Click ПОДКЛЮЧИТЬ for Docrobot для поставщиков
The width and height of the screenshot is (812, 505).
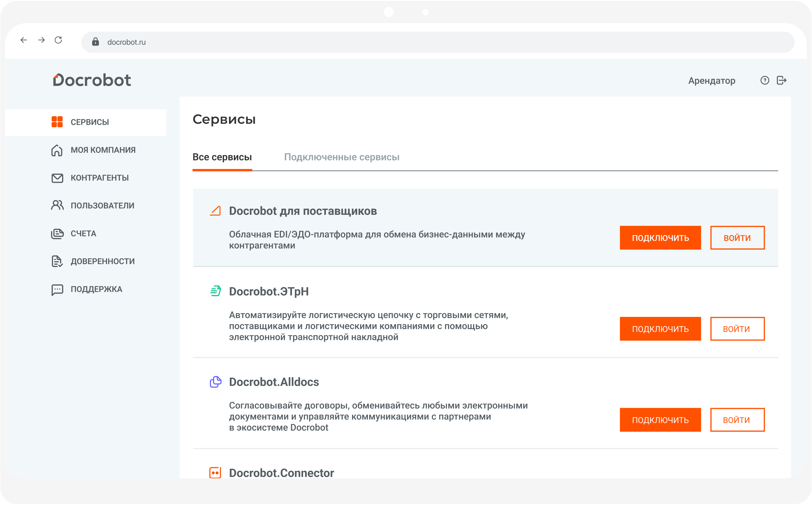(x=660, y=238)
